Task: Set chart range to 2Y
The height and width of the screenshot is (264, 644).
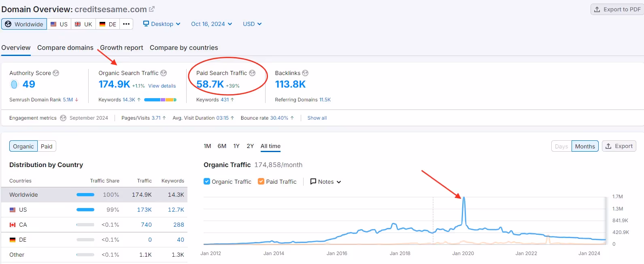Action: (250, 146)
